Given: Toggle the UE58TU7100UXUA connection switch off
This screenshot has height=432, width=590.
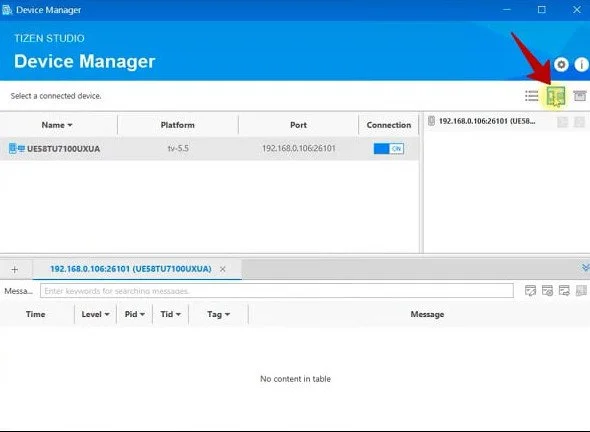Looking at the screenshot, I should [389, 149].
